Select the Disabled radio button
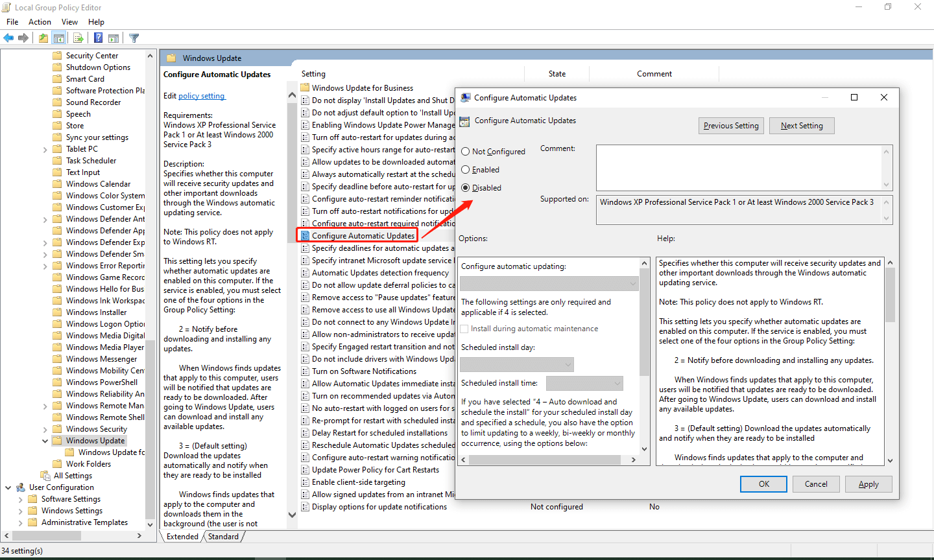This screenshot has width=934, height=560. 465,188
